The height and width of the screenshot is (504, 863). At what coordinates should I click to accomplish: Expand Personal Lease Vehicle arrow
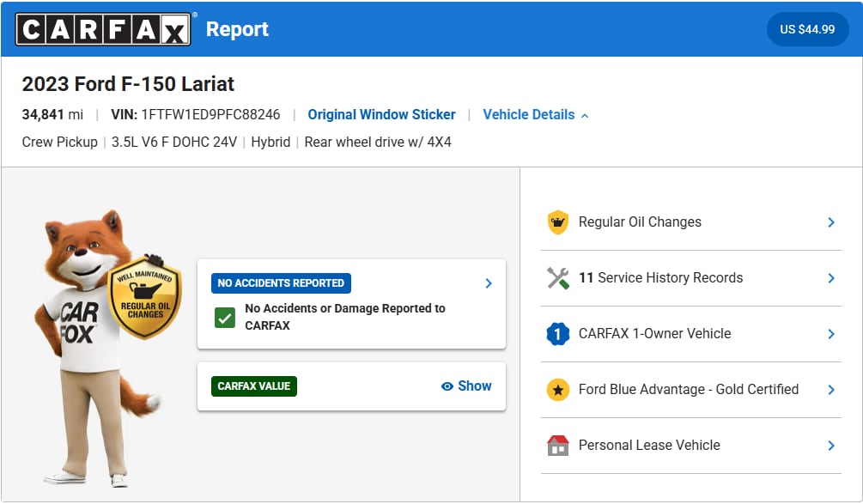pyautogui.click(x=831, y=446)
